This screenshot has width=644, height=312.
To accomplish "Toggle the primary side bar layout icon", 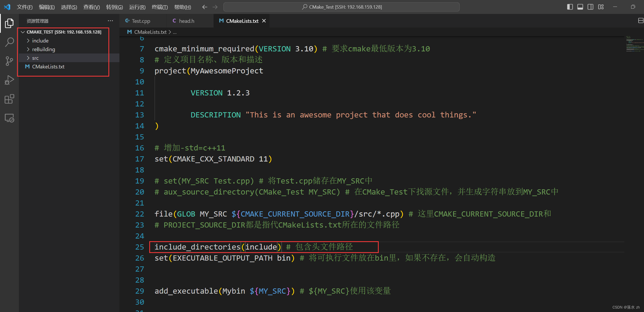I will tap(570, 7).
